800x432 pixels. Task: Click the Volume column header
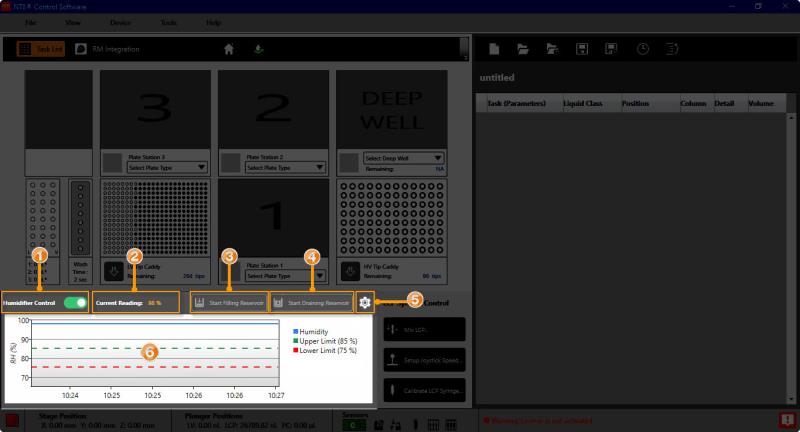click(766, 103)
